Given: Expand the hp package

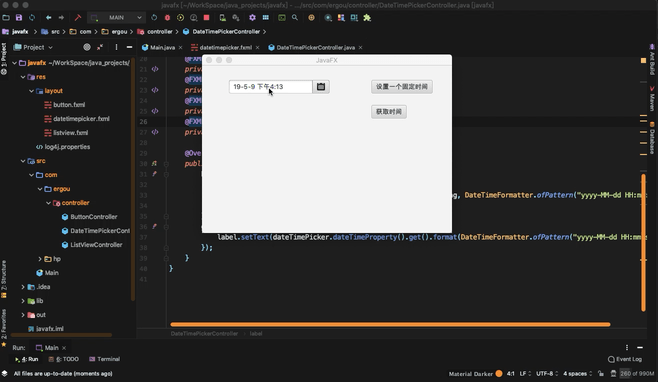Looking at the screenshot, I should pos(39,259).
